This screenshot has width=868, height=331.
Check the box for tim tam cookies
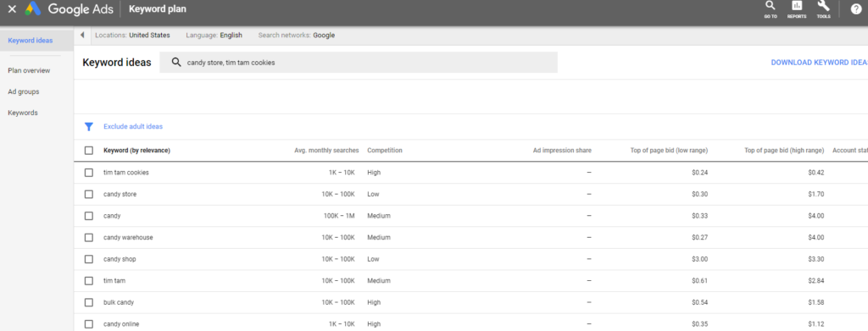88,173
